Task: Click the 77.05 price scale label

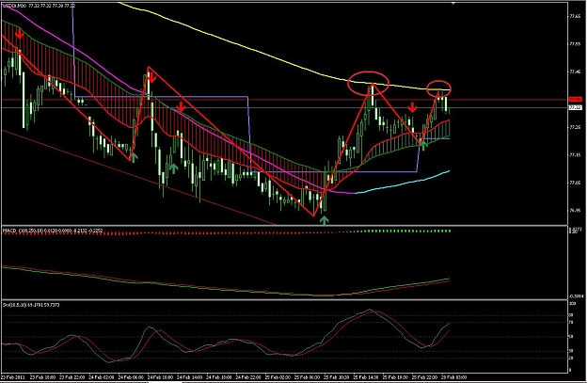Action: 575,183
